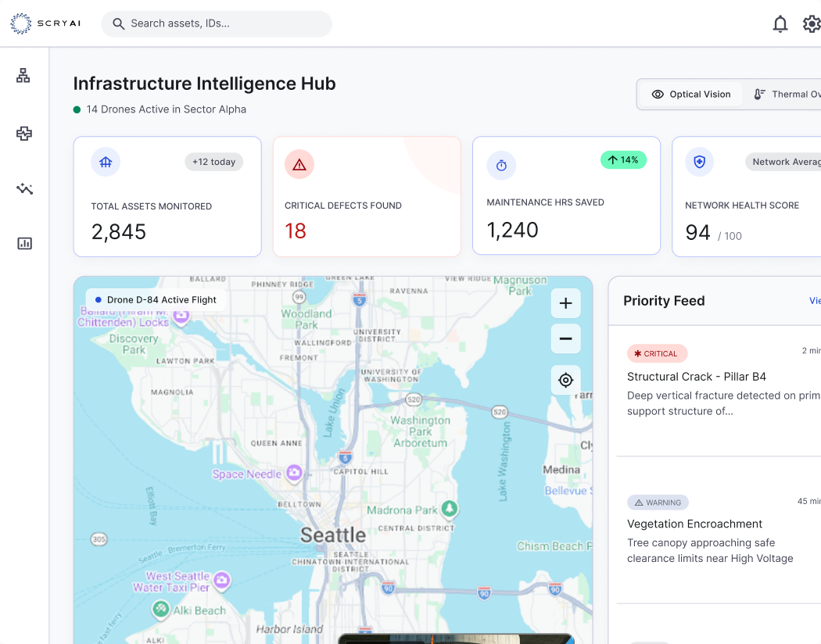Click the 1,240 maintenance hours value
This screenshot has width=821, height=644.
(x=512, y=231)
